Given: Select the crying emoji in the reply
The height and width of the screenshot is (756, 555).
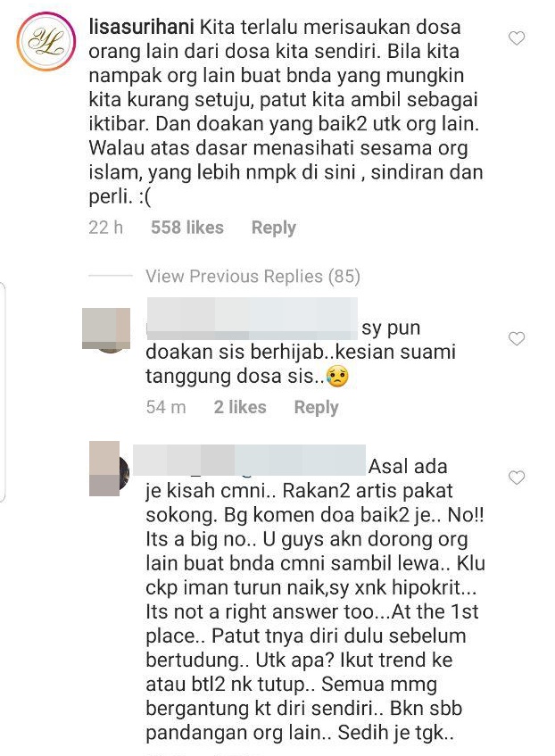Looking at the screenshot, I should [x=337, y=376].
